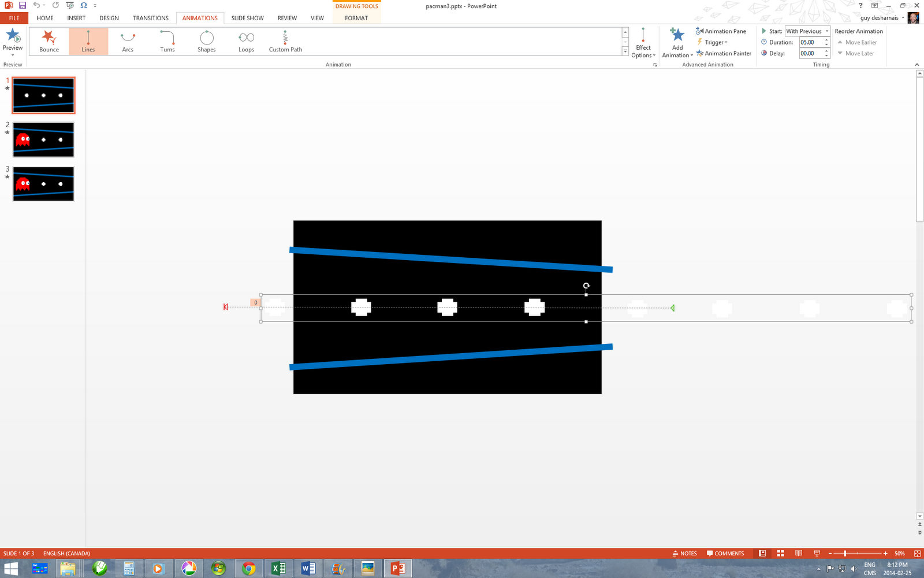Open the VIEW tab

[x=317, y=18]
